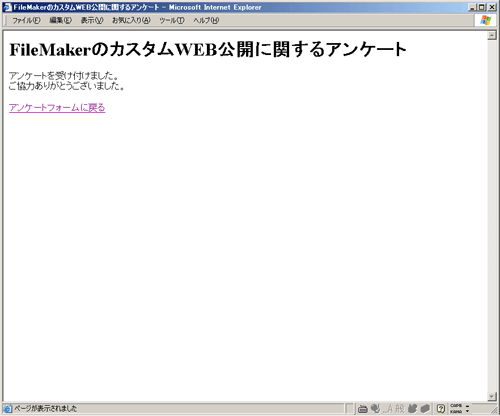This screenshot has width=500, height=416.
Task: Minimize the language bar with small dash button
Action: (467, 406)
